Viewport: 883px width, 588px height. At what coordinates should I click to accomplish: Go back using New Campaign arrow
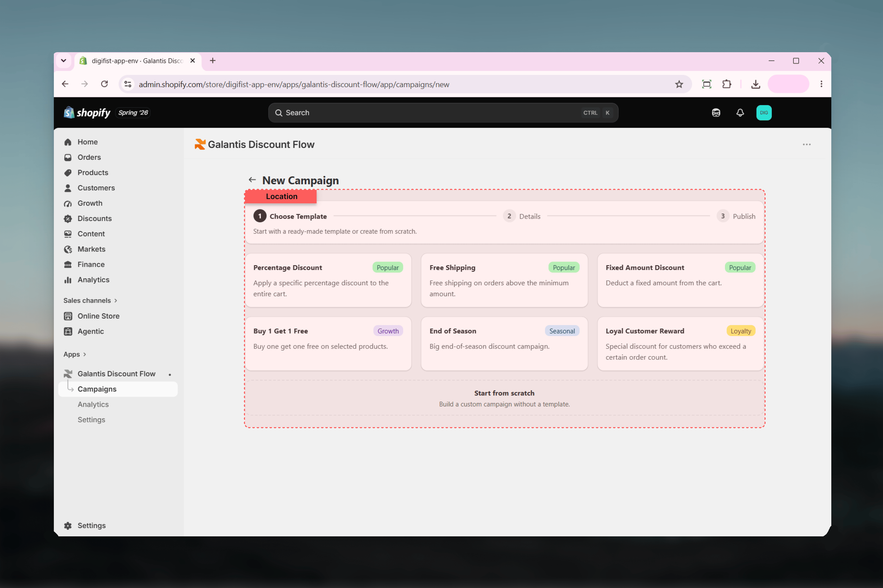252,180
